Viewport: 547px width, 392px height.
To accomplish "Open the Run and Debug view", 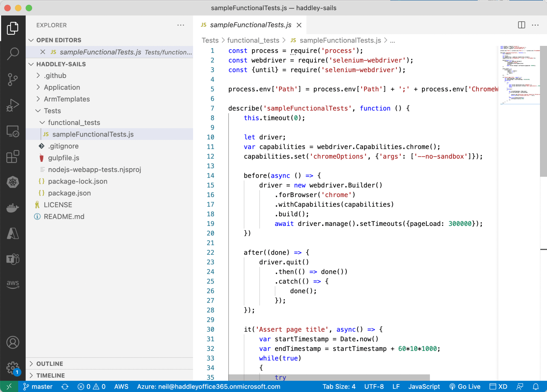I will coord(13,105).
